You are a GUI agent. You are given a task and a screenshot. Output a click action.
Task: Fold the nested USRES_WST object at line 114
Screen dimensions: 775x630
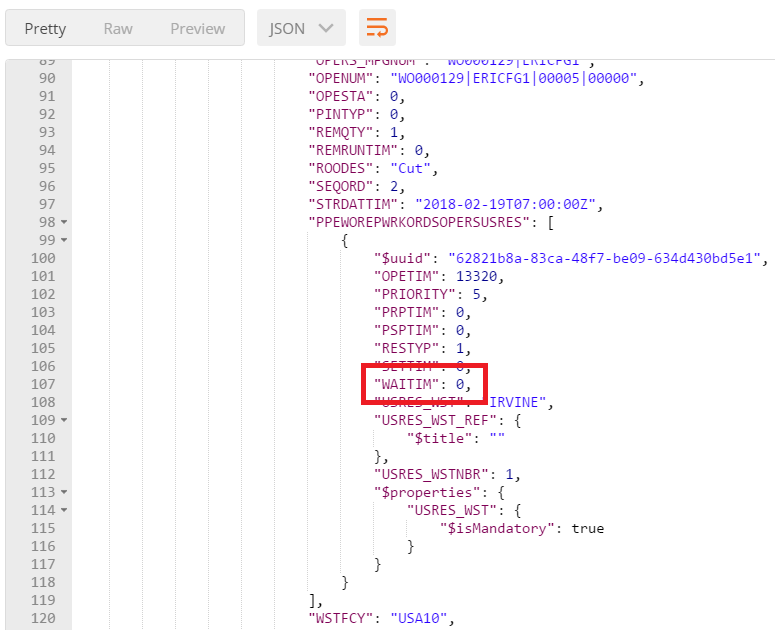(64, 510)
